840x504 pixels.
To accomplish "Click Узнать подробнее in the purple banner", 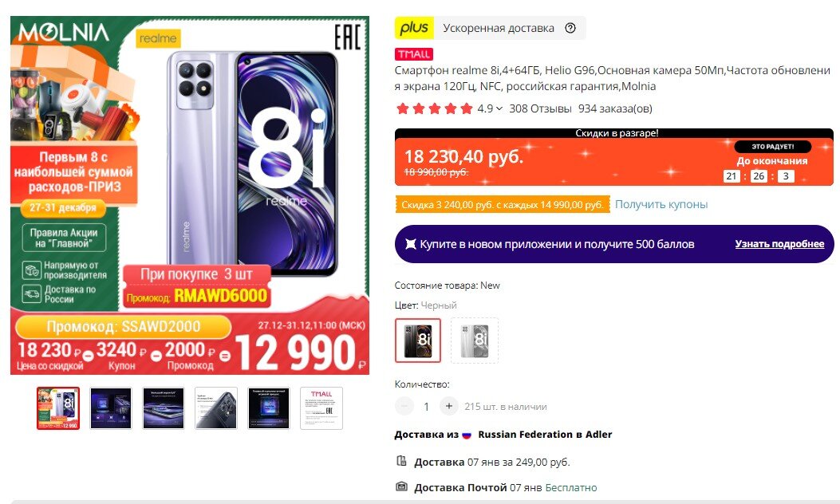I will pos(779,244).
